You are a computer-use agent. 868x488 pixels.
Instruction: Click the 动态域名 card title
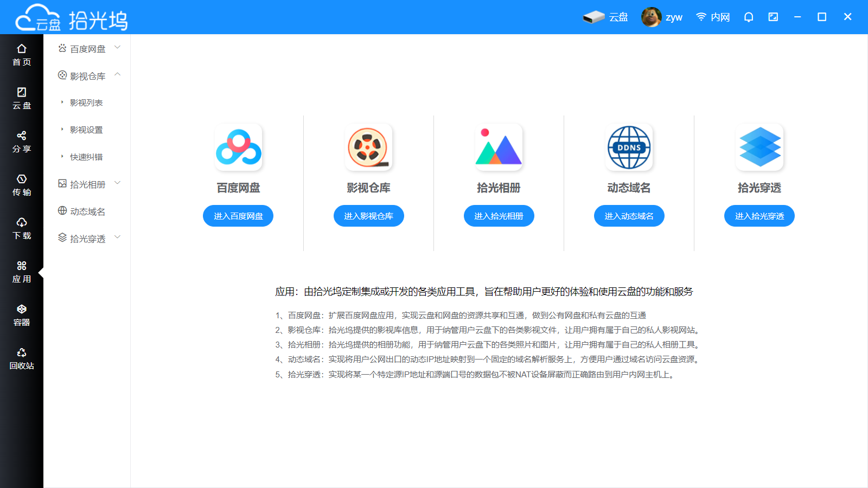point(629,188)
